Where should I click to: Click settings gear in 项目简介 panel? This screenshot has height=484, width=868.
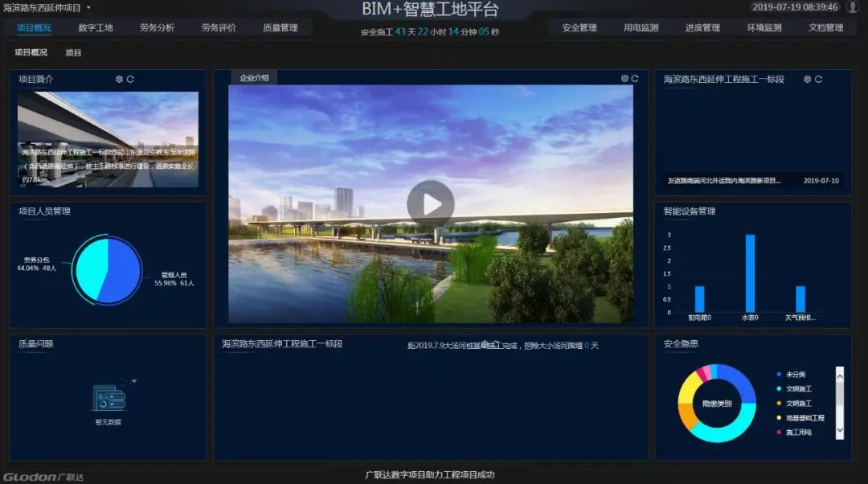(x=119, y=80)
